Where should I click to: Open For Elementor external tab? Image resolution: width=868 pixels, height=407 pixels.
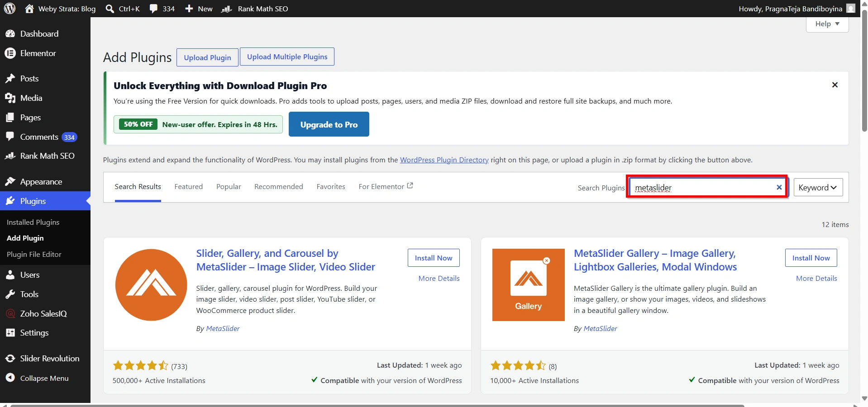click(x=386, y=186)
